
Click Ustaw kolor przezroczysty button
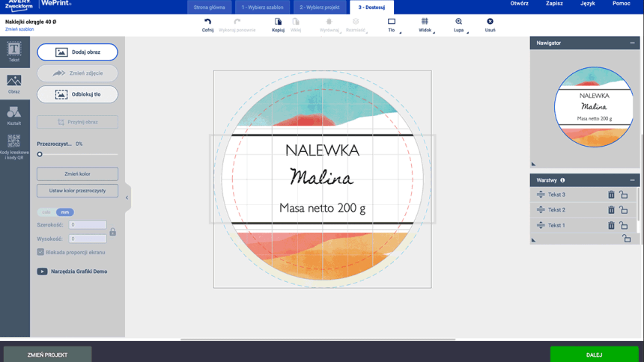coord(77,191)
